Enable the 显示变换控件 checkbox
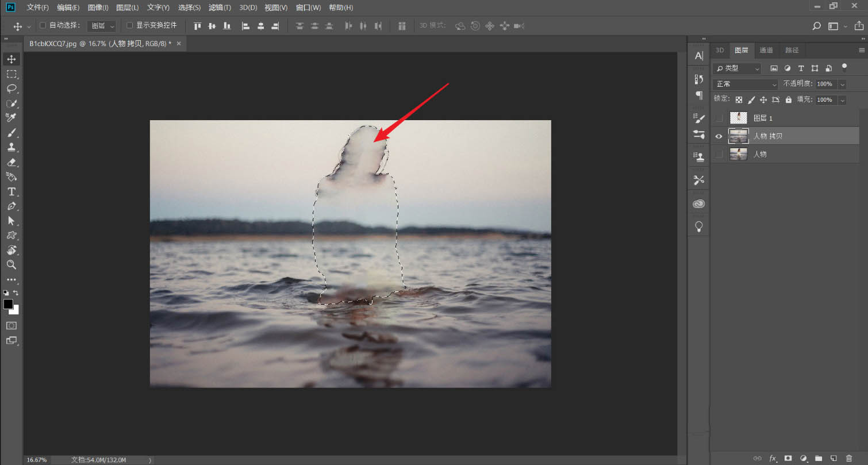Viewport: 868px width, 465px height. tap(129, 25)
